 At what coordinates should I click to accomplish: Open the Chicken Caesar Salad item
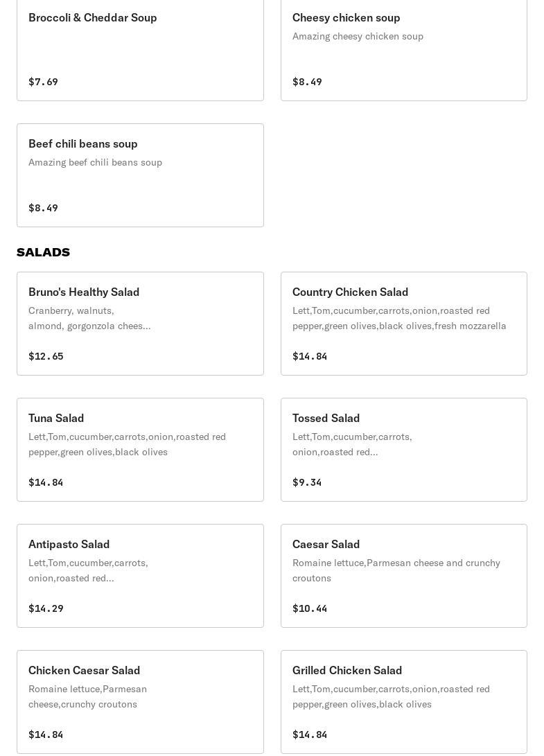[x=140, y=702]
